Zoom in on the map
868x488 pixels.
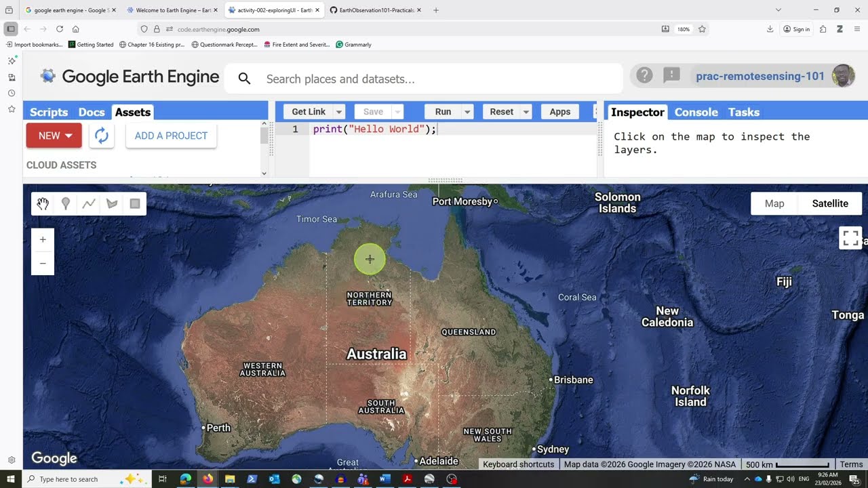click(43, 239)
